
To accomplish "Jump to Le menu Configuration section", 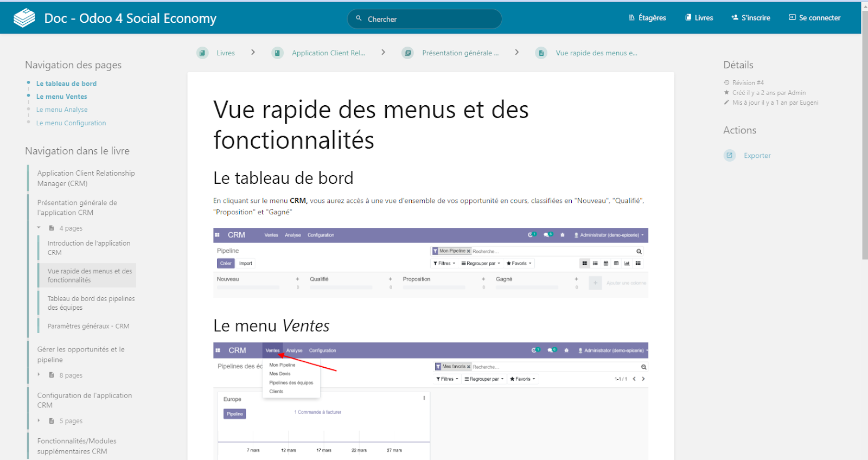I will point(71,123).
